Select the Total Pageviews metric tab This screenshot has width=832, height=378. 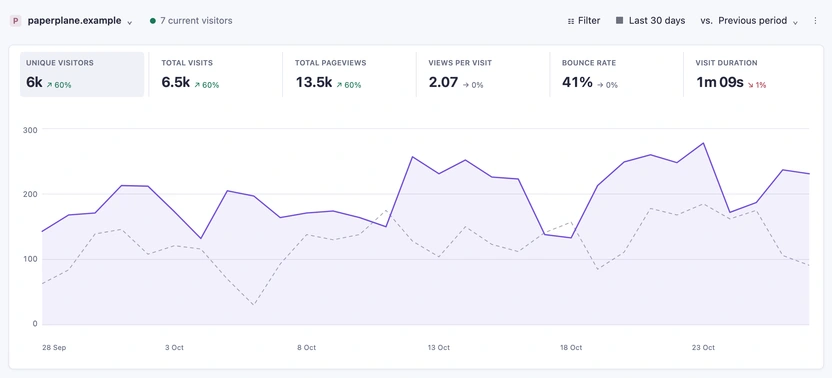(x=350, y=74)
